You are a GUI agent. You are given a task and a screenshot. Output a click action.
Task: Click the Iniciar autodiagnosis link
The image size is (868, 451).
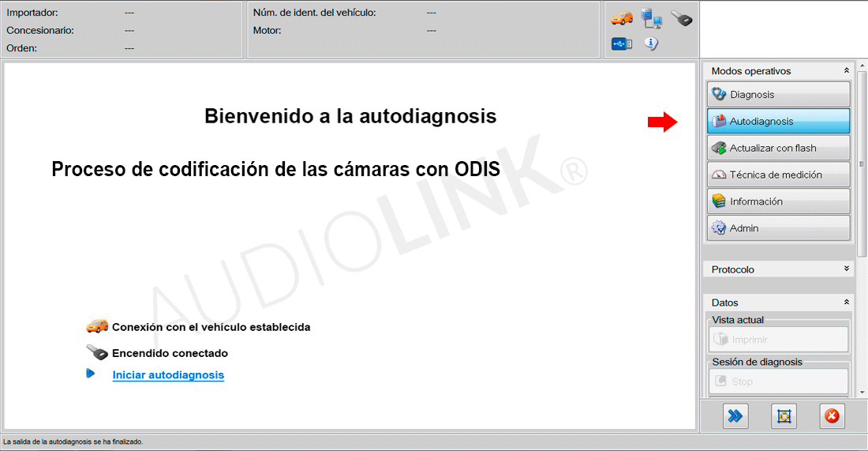tap(168, 375)
